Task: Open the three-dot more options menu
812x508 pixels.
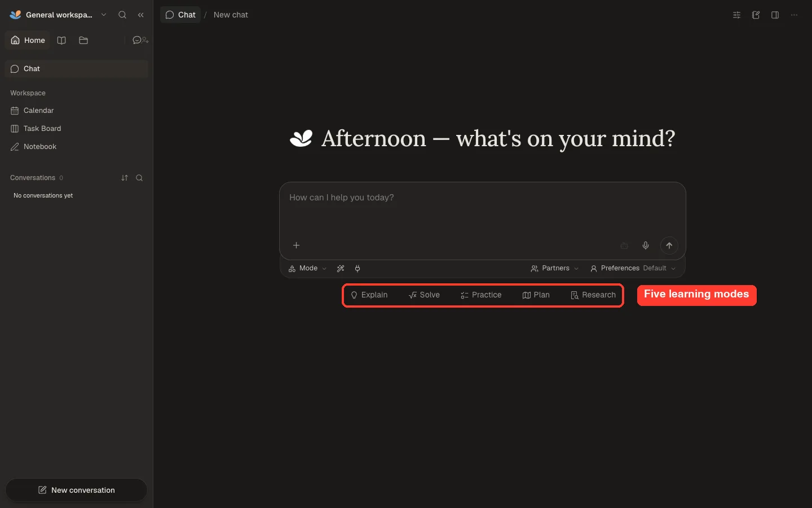Action: [x=794, y=15]
